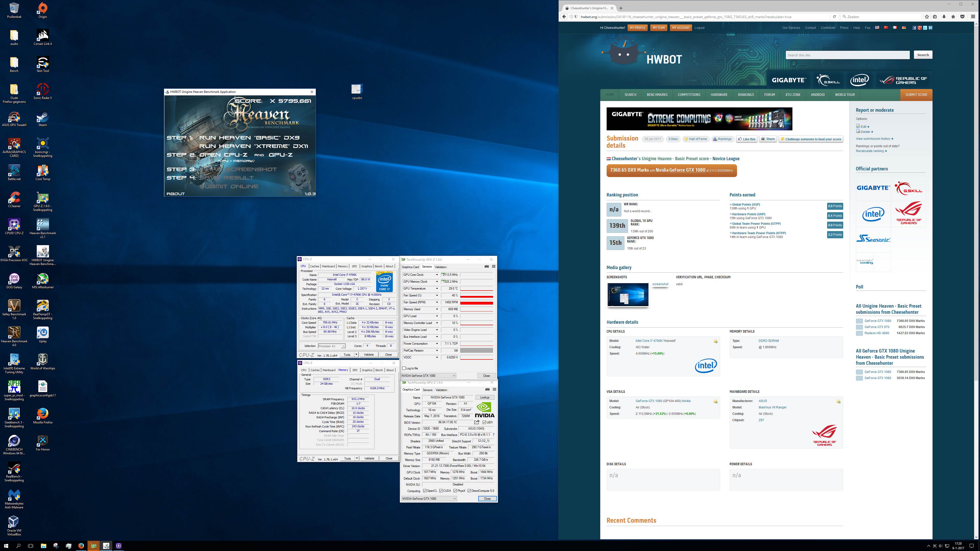Viewport: 980px width, 551px height.
Task: Switch to Sensors tab in GPU-Z Graphics Card window
Action: (428, 390)
